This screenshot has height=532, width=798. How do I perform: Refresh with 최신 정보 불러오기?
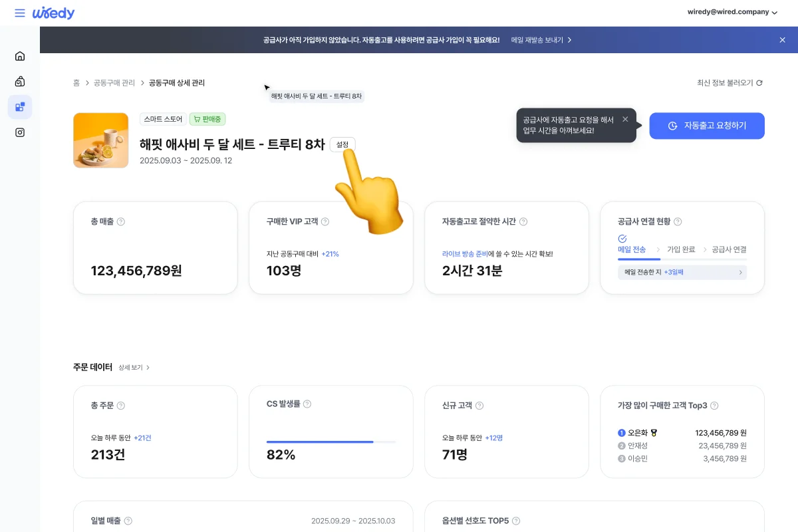(730, 83)
